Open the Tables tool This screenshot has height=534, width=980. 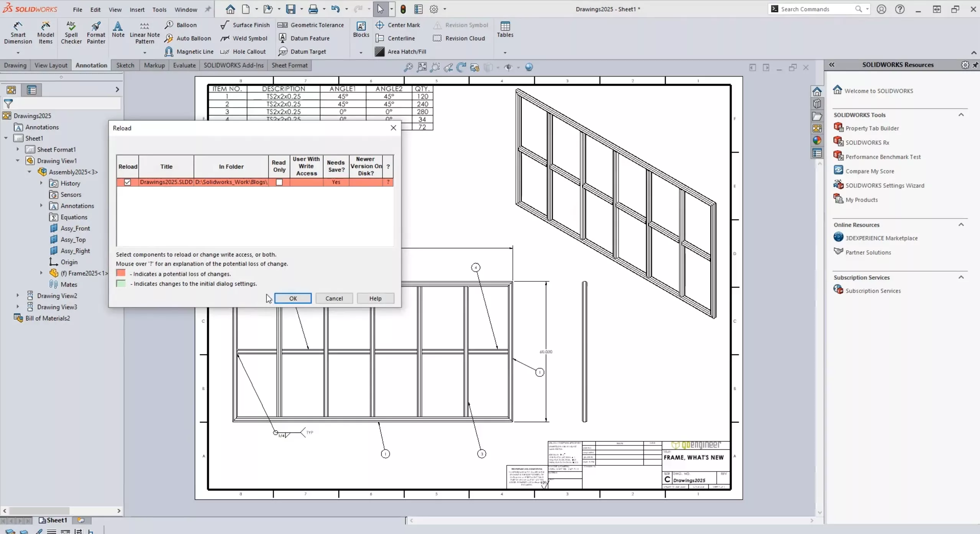click(505, 29)
